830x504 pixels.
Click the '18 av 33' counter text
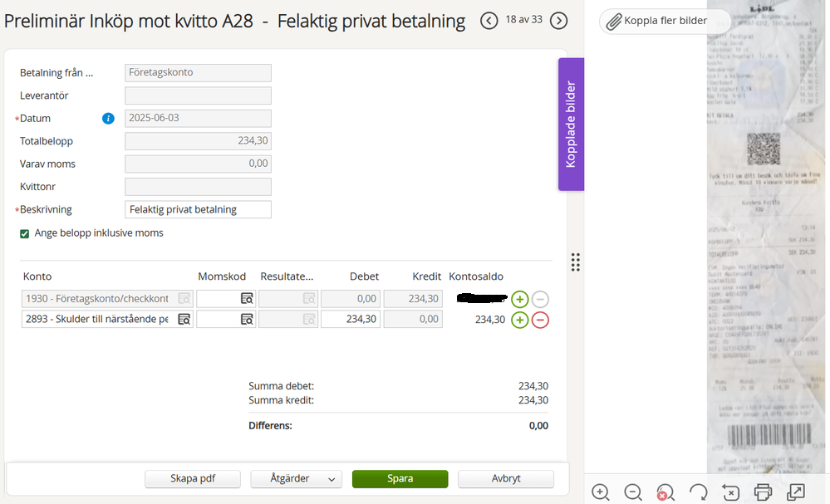click(523, 20)
